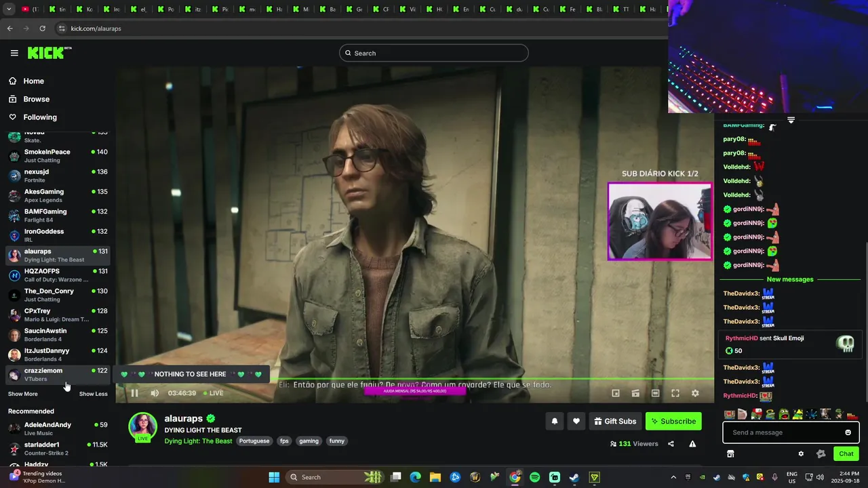
Task: Open Spotify from the taskbar
Action: (535, 477)
